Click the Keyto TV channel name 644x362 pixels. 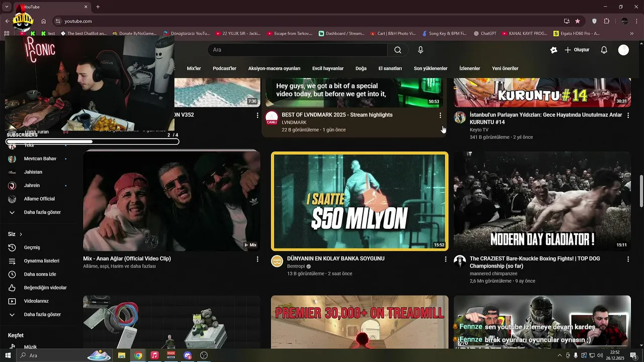pyautogui.click(x=479, y=130)
